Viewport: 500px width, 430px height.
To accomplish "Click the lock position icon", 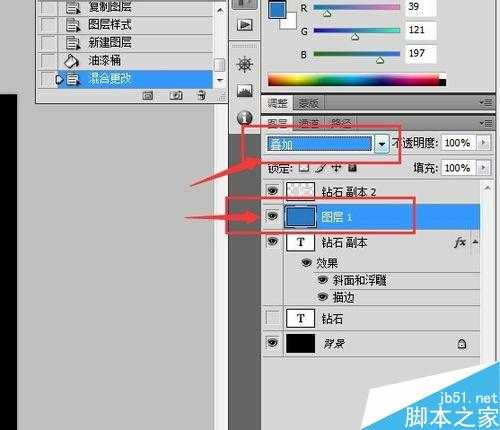I will (x=337, y=168).
